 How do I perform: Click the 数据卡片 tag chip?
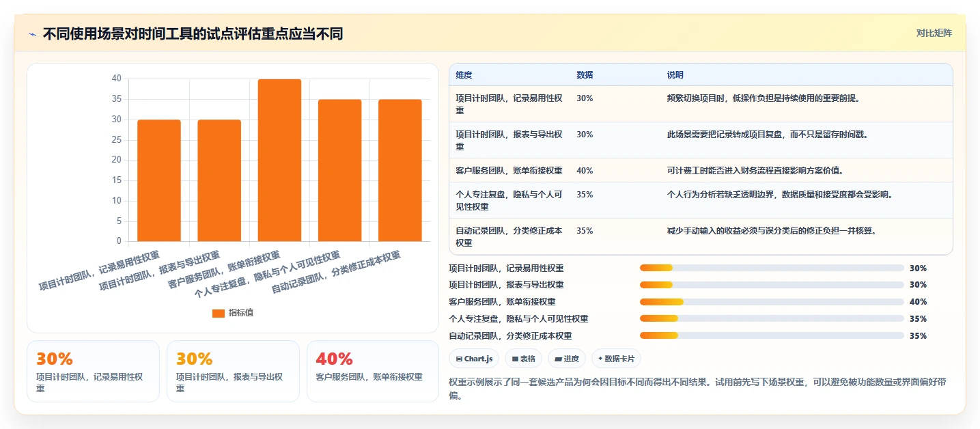(x=616, y=359)
